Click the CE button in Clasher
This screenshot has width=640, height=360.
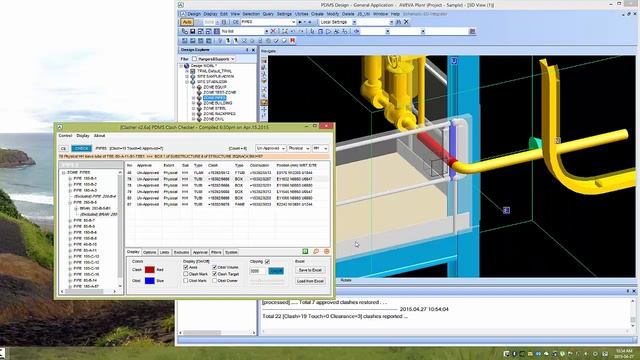tap(63, 149)
